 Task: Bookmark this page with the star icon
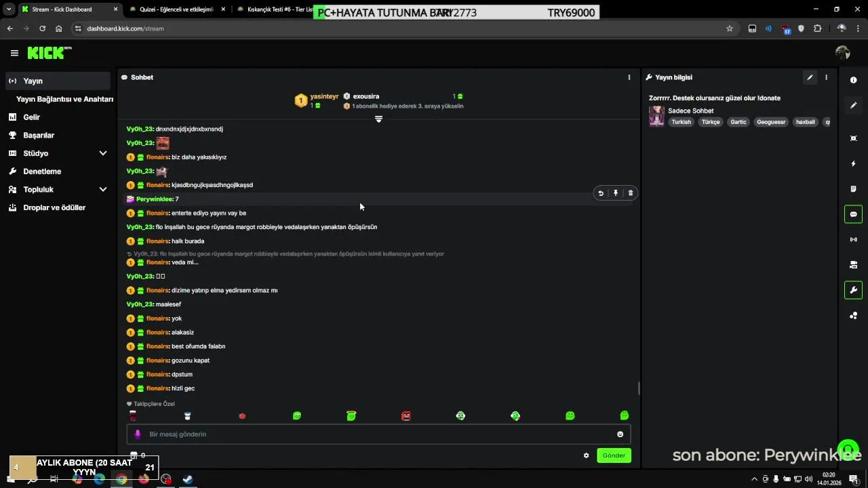730,28
